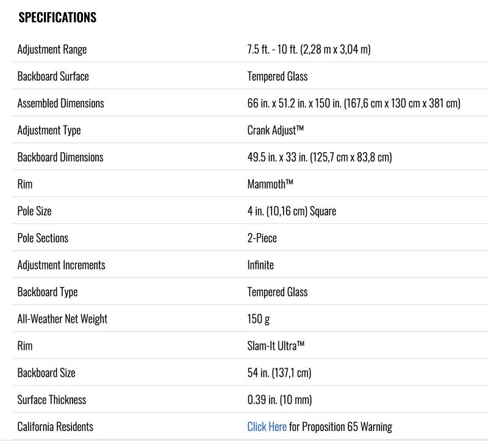Click the Backboard Dimensions label

(60, 157)
